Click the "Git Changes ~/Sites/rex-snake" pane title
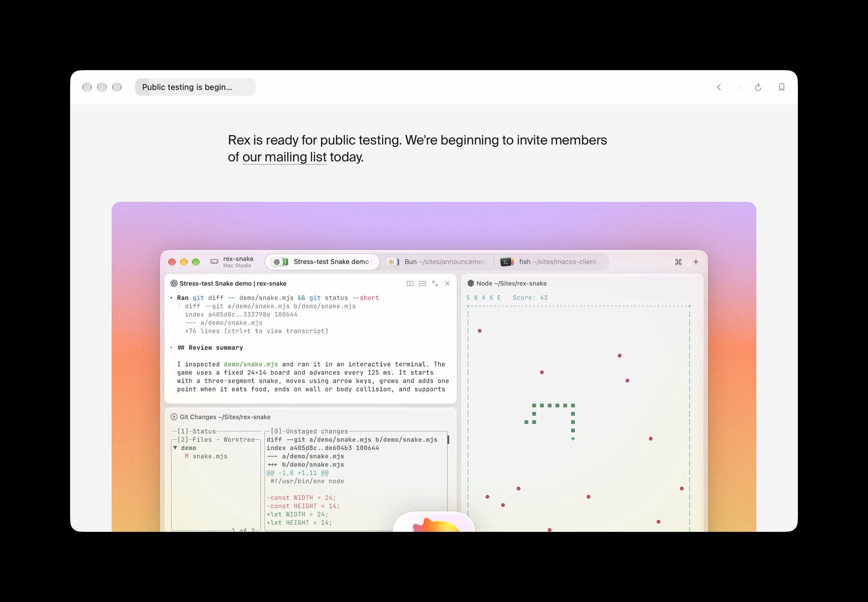Screen dimensions: 868x602 pos(225,417)
